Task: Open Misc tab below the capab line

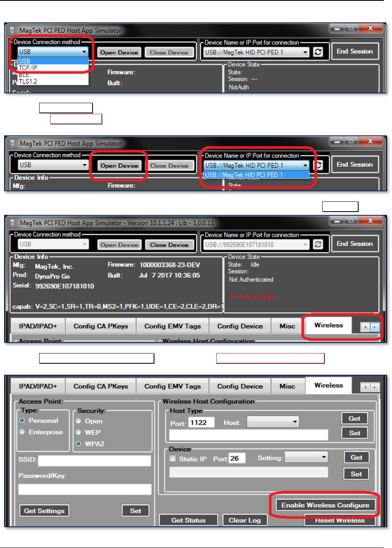Action: tap(287, 326)
